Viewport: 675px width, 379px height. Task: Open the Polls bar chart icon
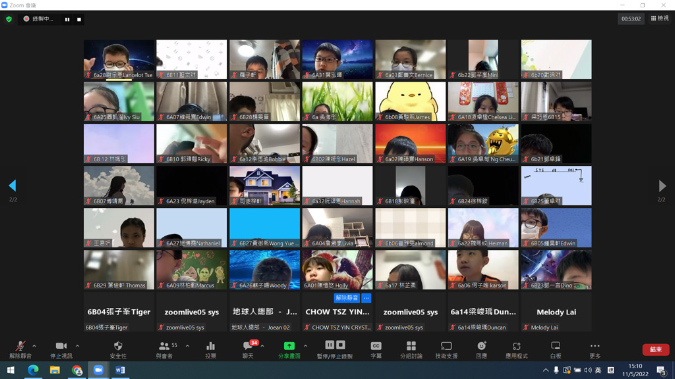tap(211, 349)
